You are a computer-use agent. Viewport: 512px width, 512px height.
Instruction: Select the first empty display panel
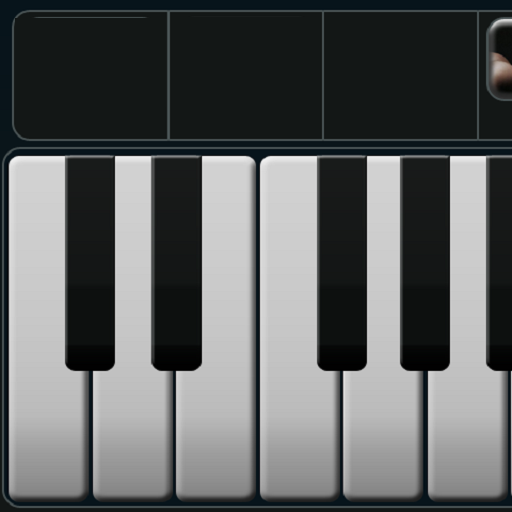pos(90,75)
